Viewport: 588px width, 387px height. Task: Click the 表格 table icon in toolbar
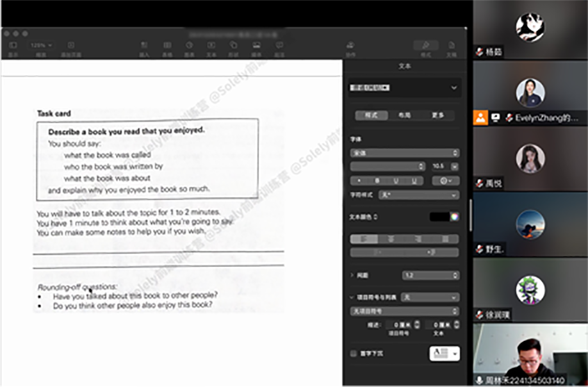pyautogui.click(x=167, y=45)
